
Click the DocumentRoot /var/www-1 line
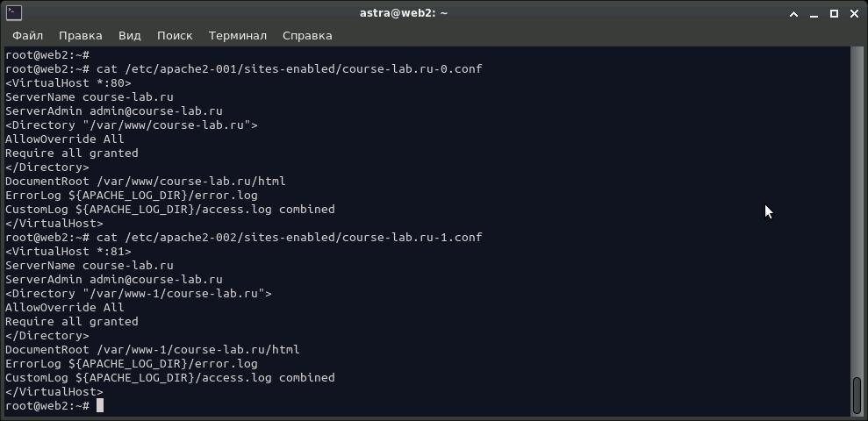pos(152,349)
